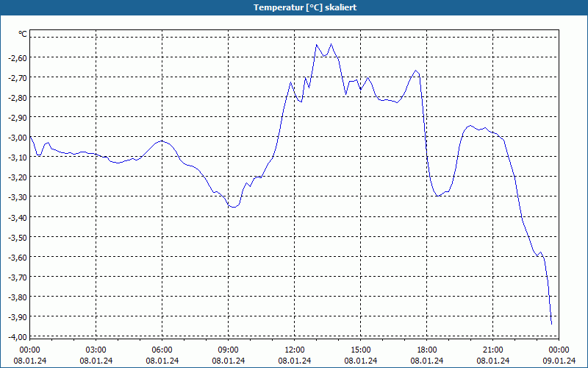The image size is (588, 368).
Task: Click the 08.01.24 date under 12:00
Action: [x=295, y=361]
